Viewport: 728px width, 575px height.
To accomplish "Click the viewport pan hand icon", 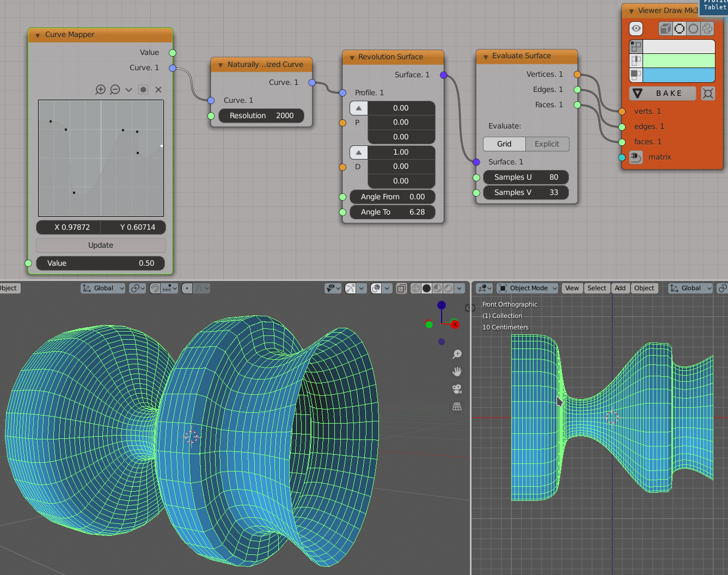I will pyautogui.click(x=457, y=371).
